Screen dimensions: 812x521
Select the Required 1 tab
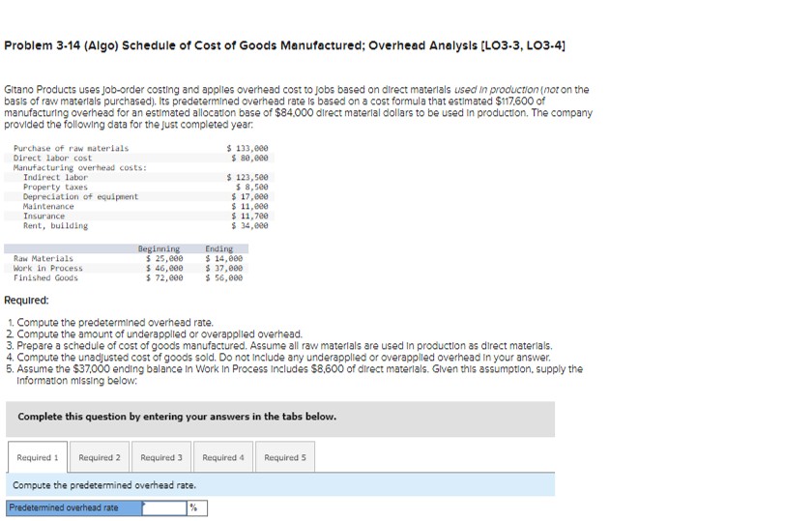pyautogui.click(x=38, y=457)
